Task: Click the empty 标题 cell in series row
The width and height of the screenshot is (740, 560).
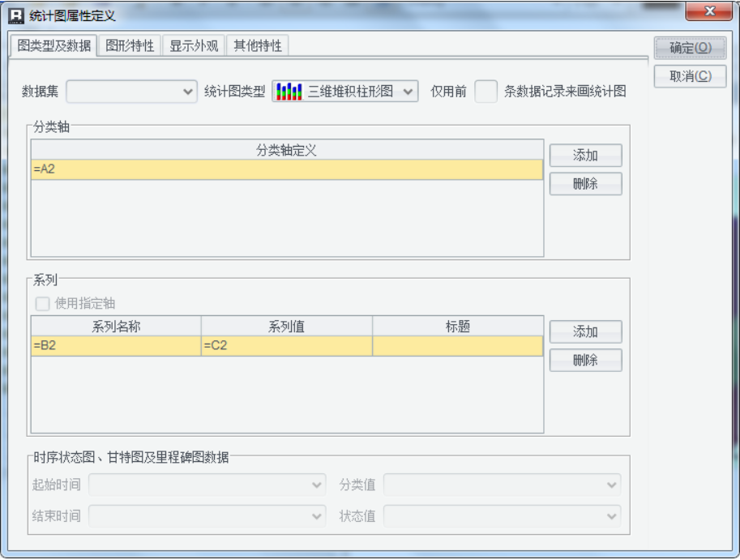Action: pyautogui.click(x=458, y=345)
